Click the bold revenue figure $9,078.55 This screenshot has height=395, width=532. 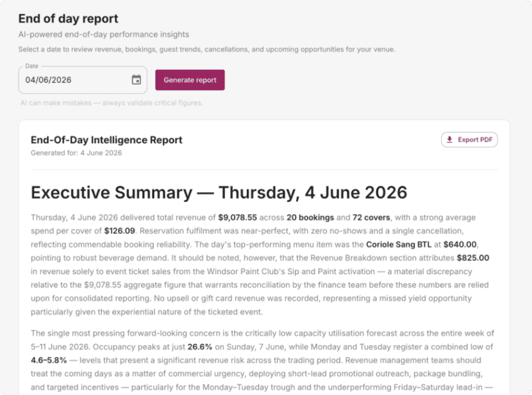(237, 217)
